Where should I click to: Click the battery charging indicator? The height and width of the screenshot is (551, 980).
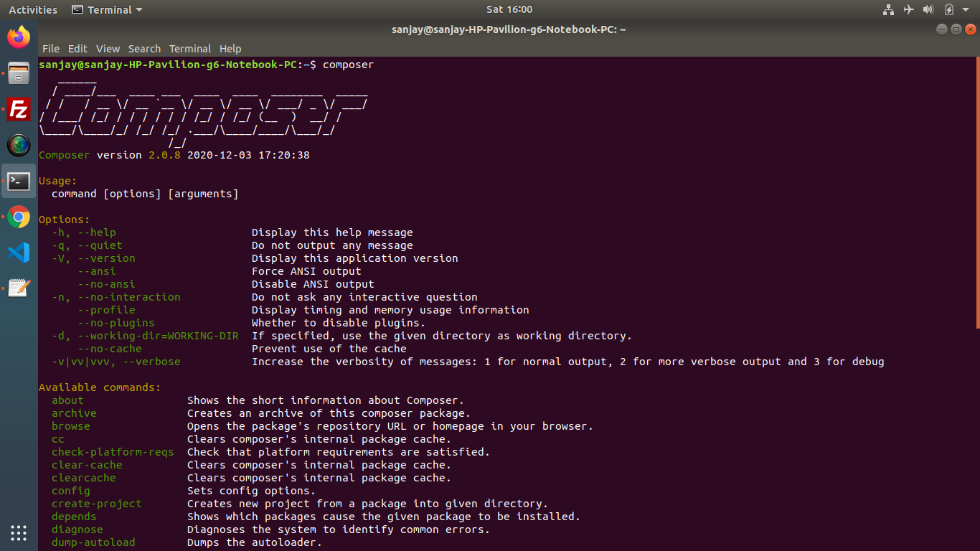[x=948, y=10]
